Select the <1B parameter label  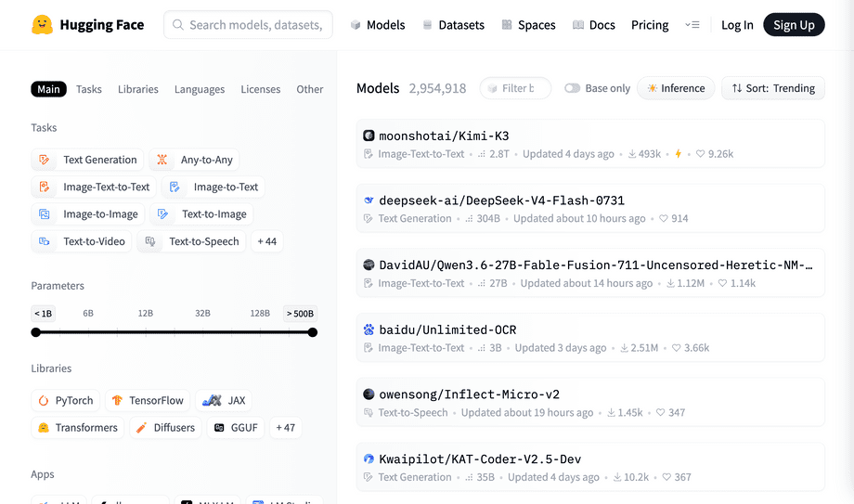[43, 314]
